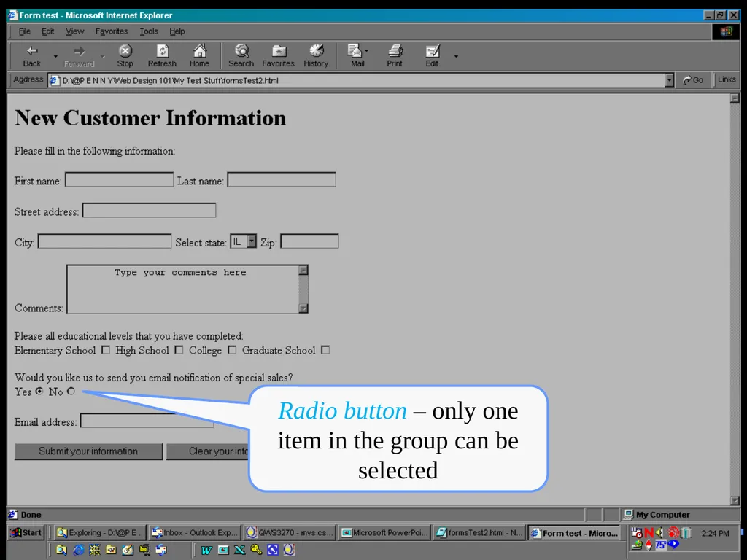Click the My Computer zone indicator

657,515
